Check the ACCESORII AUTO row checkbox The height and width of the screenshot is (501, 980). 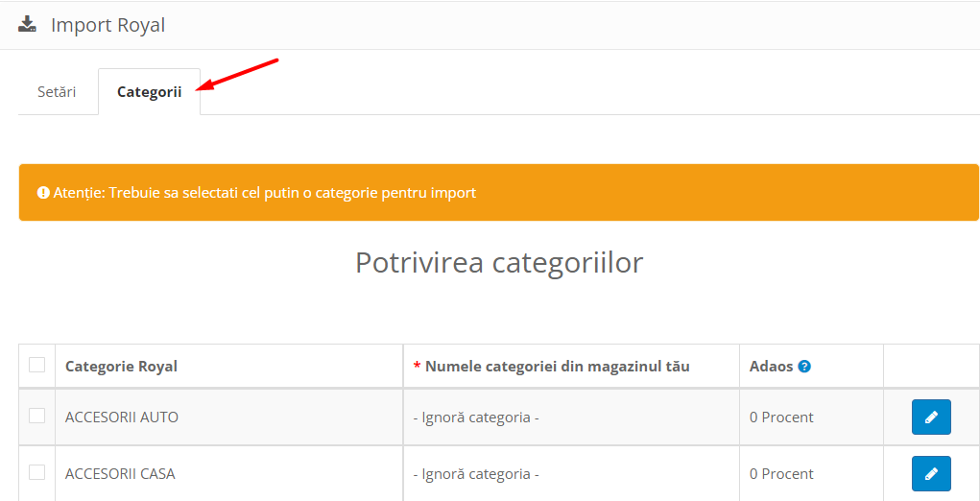[36, 416]
